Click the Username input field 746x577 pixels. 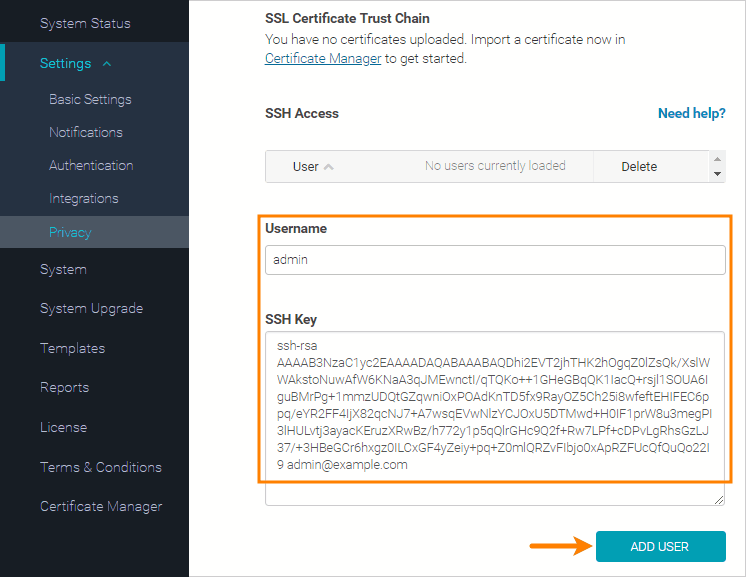[495, 260]
